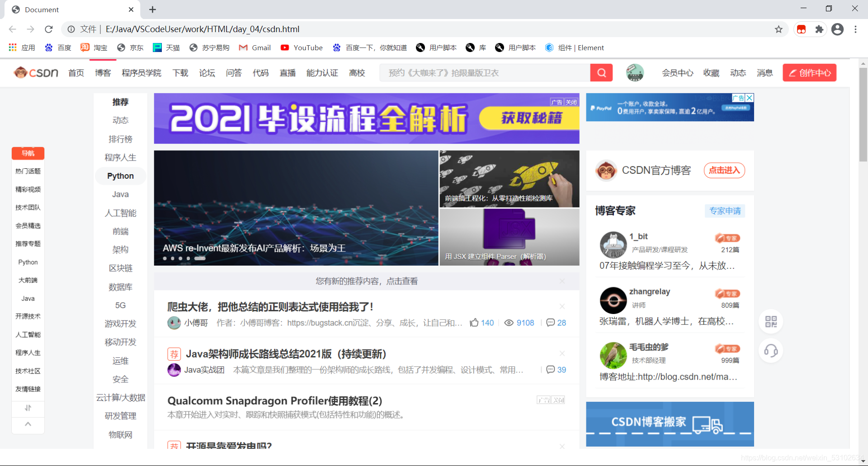Select the first carousel indicator dot
This screenshot has width=868, height=466.
tap(165, 258)
